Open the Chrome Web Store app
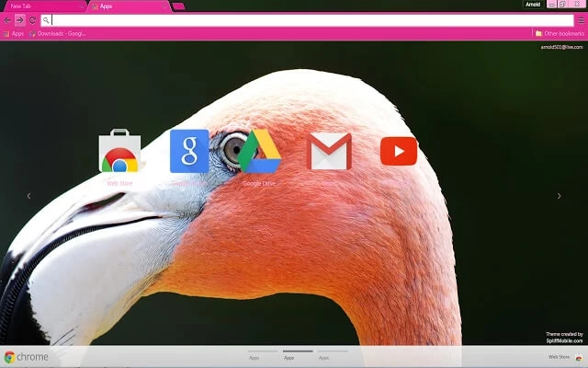This screenshot has width=588, height=368. (x=119, y=151)
